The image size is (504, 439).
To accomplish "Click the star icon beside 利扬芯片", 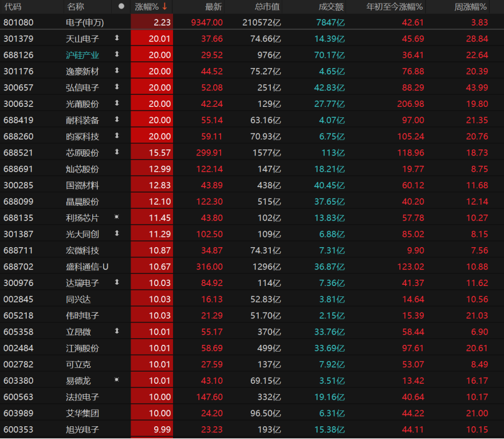I will [x=117, y=217].
